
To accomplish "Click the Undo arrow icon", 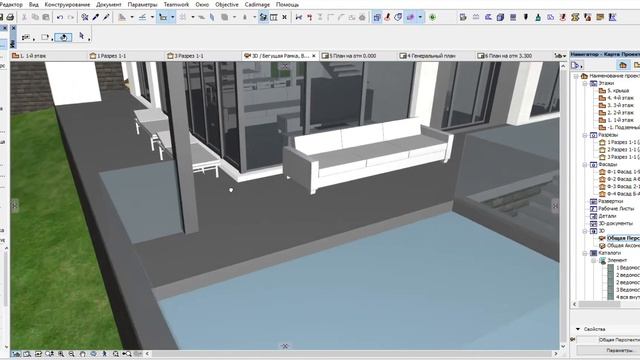I will tap(60, 17).
